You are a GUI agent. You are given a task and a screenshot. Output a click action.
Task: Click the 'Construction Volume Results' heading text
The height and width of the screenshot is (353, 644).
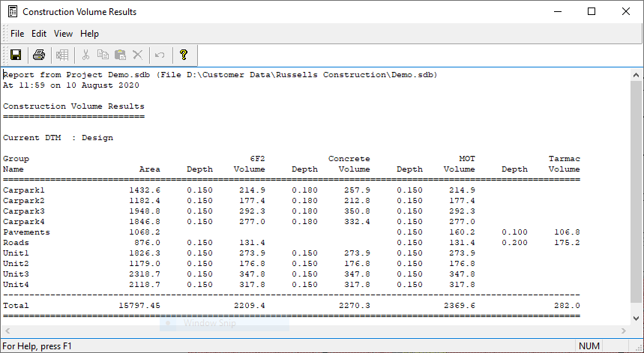74,106
